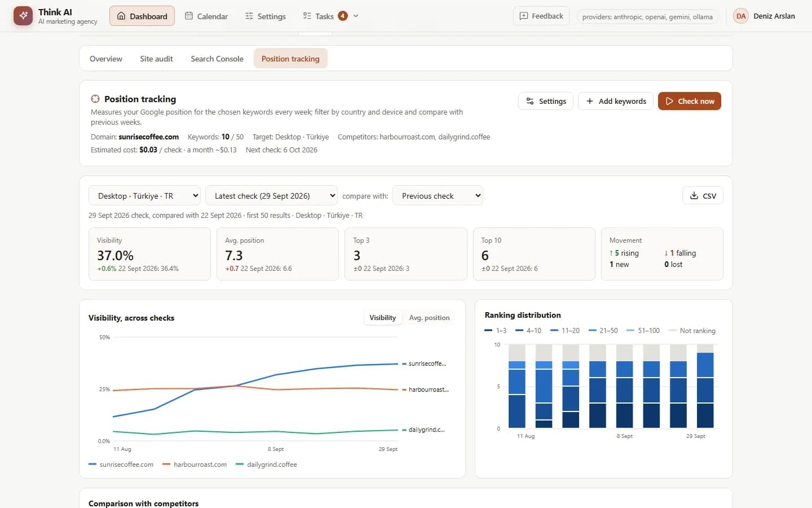Toggle the 11–20 ranking legend
This screenshot has width=812, height=508.
click(565, 331)
